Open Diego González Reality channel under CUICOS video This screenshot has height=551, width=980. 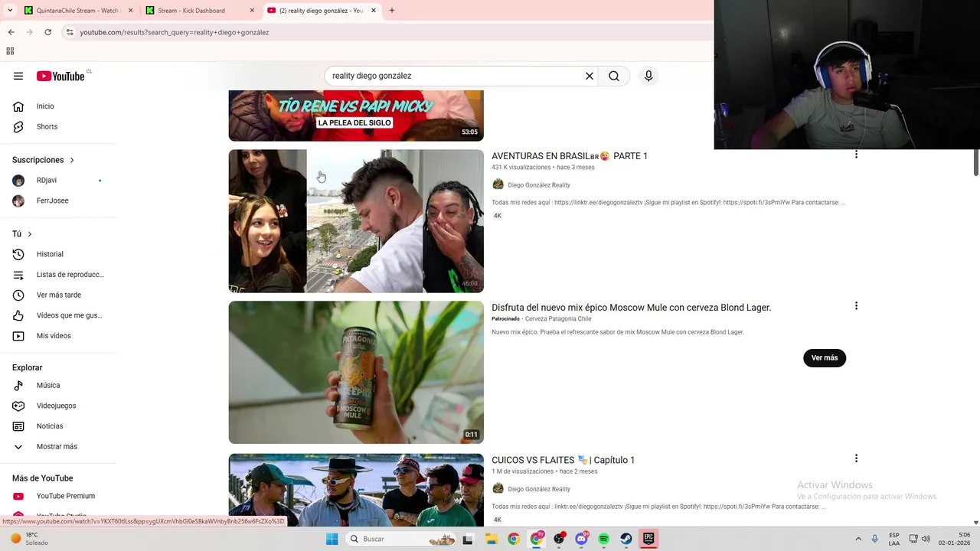pos(539,489)
